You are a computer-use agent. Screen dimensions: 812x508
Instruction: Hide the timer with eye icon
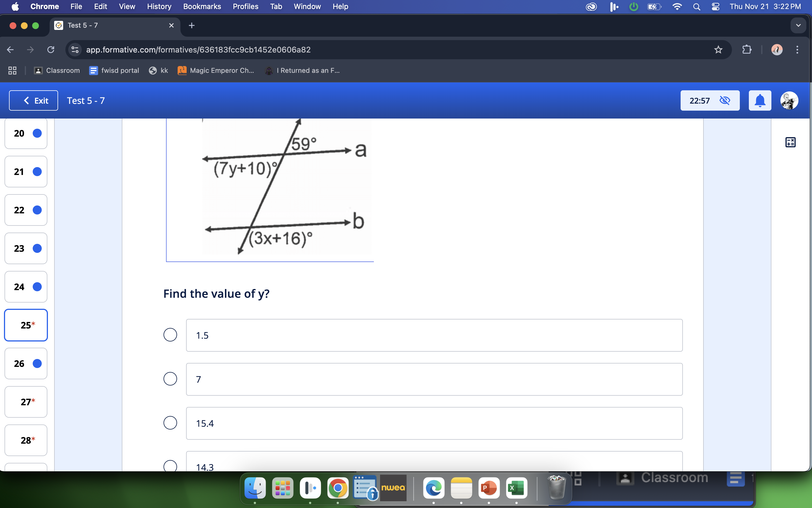(725, 100)
